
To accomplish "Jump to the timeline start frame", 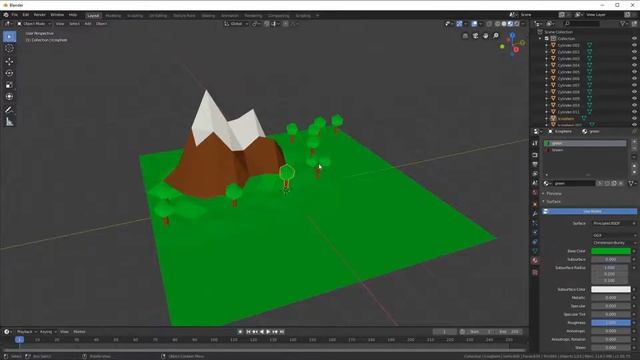I will click(248, 332).
